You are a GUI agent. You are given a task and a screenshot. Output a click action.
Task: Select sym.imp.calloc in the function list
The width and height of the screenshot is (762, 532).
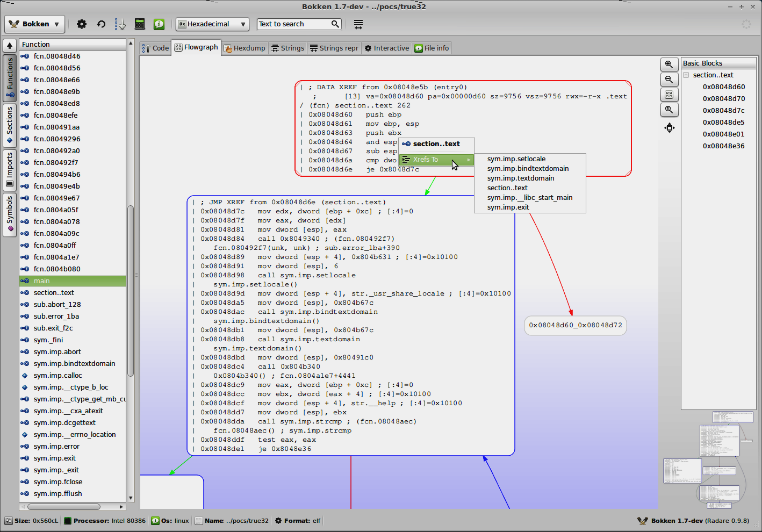point(57,376)
